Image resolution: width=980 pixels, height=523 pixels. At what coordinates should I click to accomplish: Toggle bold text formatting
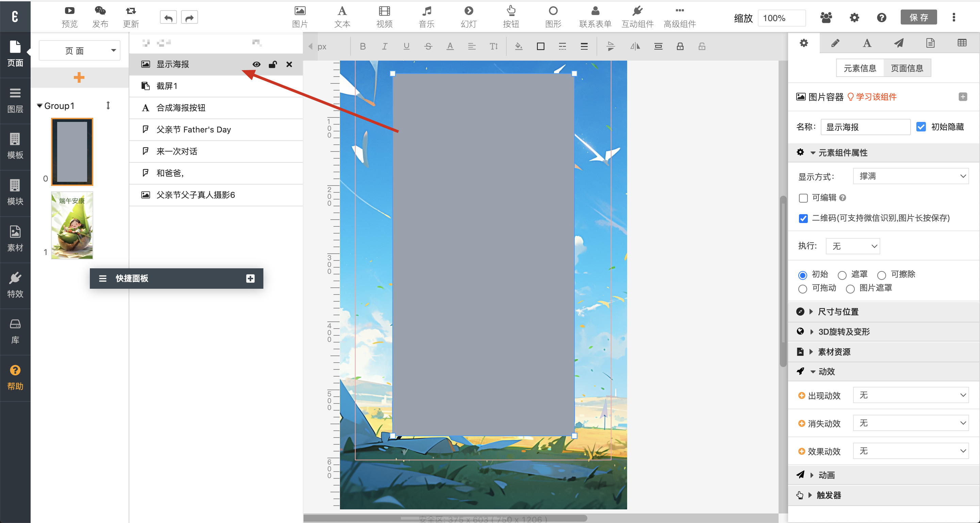362,46
